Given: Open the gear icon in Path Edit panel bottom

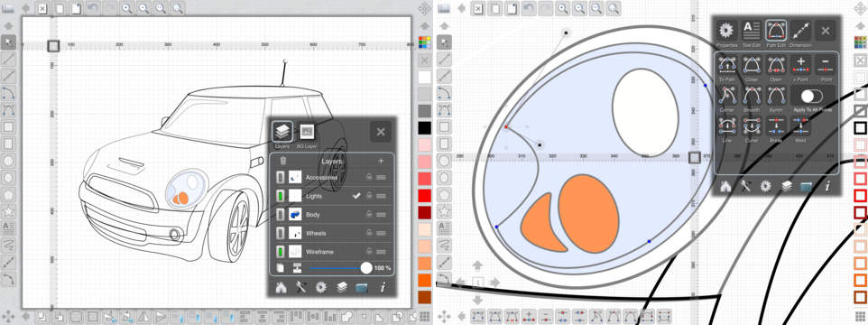Looking at the screenshot, I should (766, 187).
